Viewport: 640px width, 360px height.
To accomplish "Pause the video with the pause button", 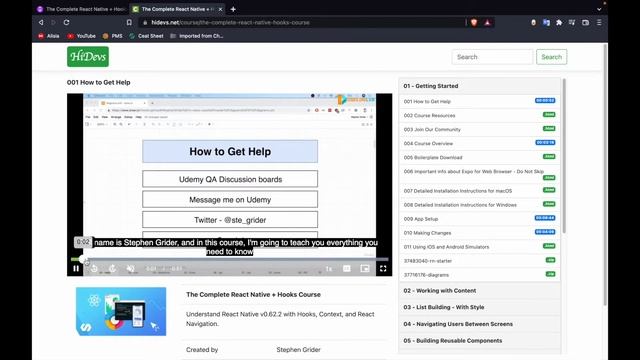I will pos(76,269).
